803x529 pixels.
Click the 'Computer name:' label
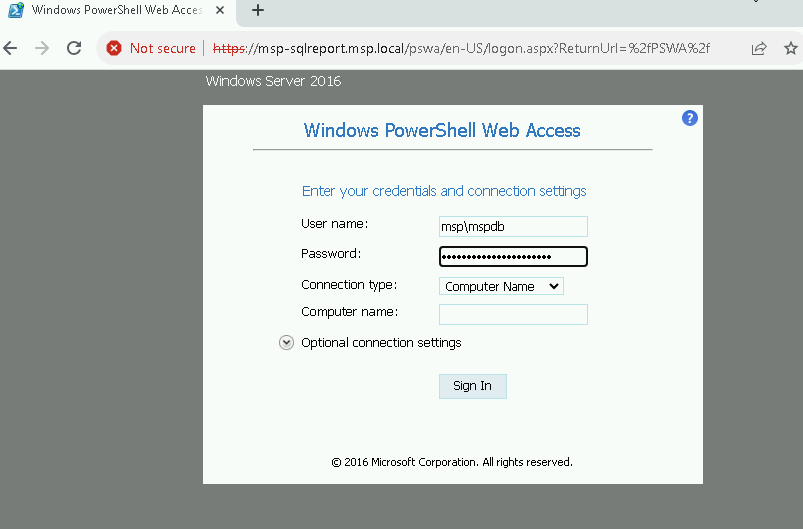(x=350, y=312)
